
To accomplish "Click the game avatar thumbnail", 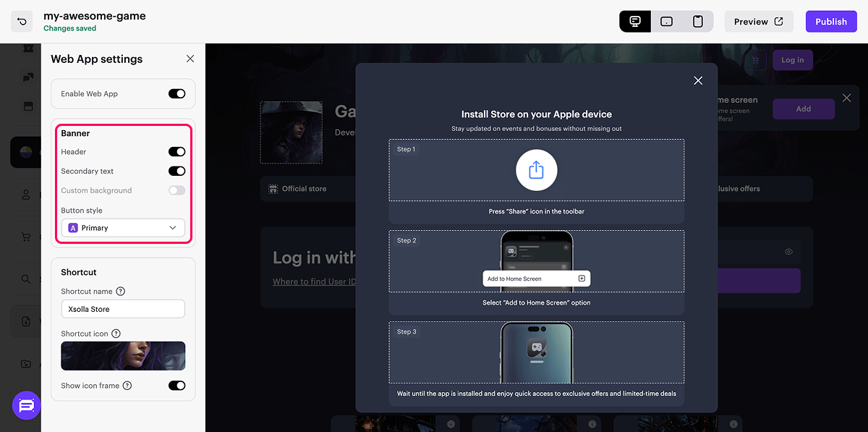I will tap(292, 132).
